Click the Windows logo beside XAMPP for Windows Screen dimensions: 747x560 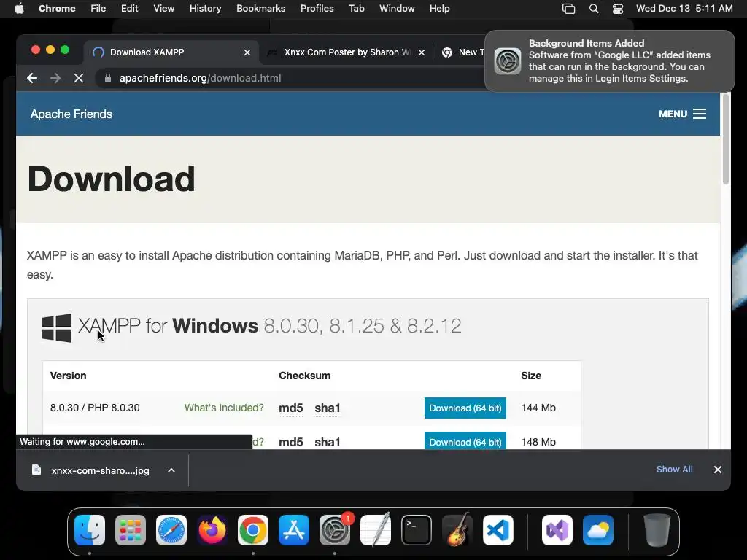coord(57,327)
